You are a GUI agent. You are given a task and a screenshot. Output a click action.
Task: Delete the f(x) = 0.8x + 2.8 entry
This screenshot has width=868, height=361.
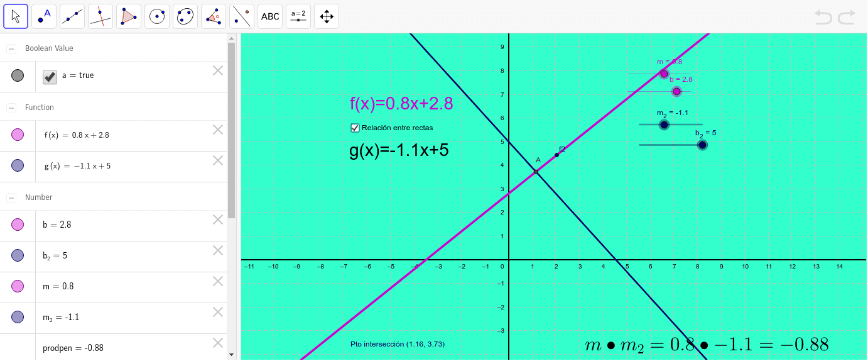(x=218, y=130)
